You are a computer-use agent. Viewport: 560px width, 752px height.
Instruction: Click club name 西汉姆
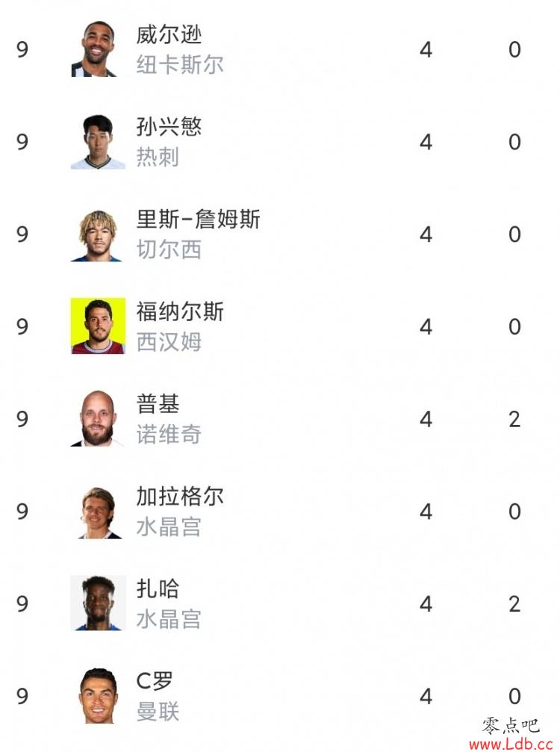(169, 342)
